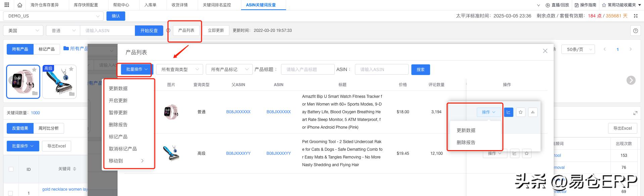Switch to the 关键词排名监控 tab
644x196 pixels.
coord(217,5)
